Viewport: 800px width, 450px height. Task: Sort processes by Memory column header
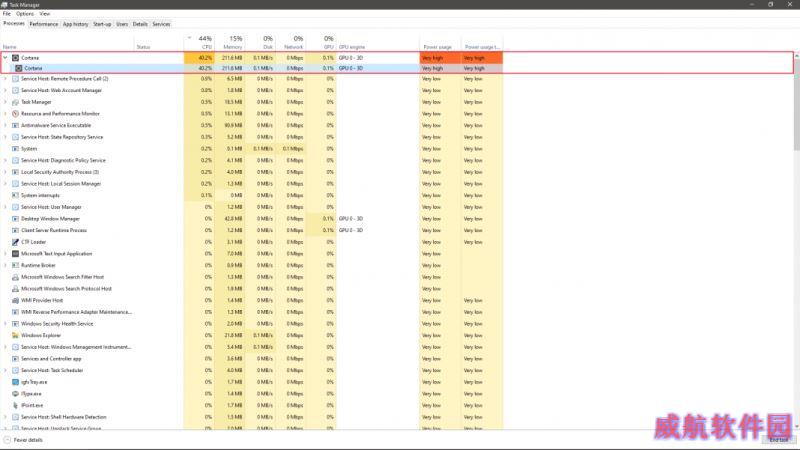pyautogui.click(x=230, y=42)
